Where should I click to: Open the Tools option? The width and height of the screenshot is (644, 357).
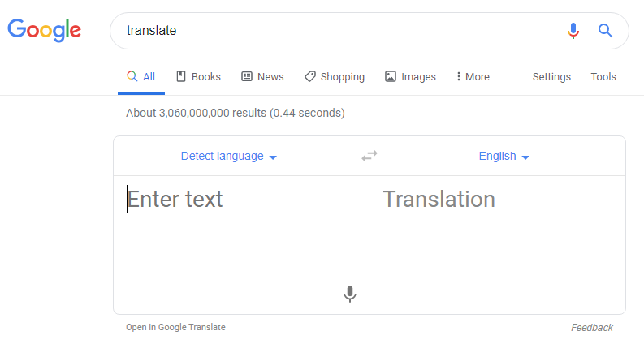pos(603,77)
